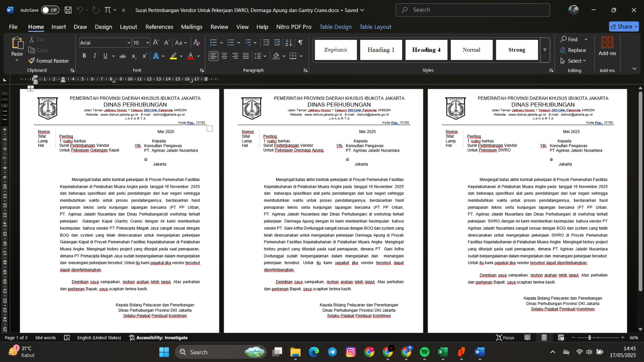Open font size dropdown
This screenshot has height=362, width=644.
coord(148,43)
